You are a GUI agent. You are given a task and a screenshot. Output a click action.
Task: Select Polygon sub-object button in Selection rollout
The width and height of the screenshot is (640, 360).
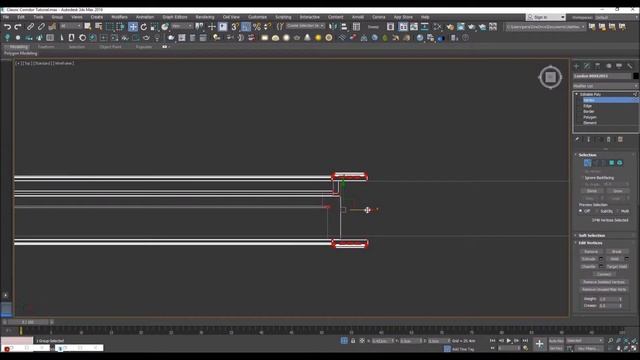coord(611,163)
